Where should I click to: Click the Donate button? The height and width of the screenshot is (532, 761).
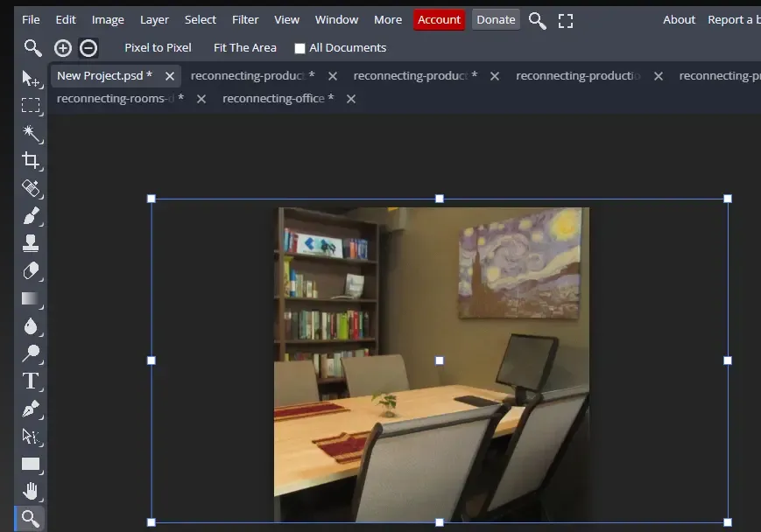point(496,19)
